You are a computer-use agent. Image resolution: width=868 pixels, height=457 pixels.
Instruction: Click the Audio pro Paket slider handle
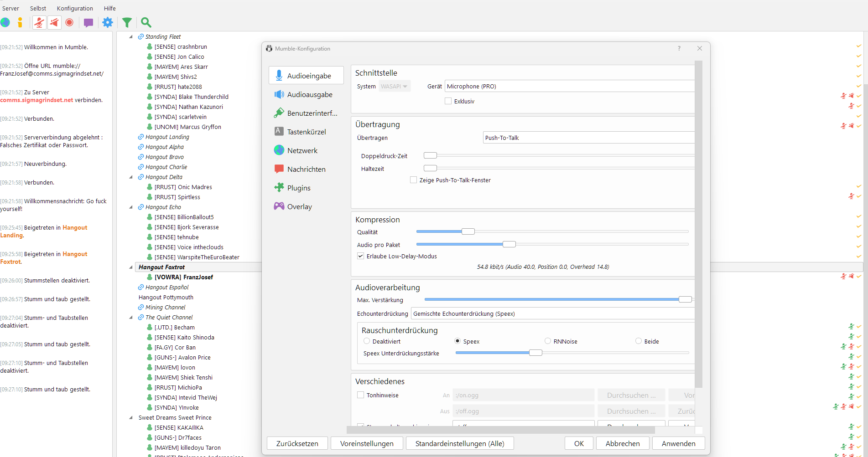509,244
